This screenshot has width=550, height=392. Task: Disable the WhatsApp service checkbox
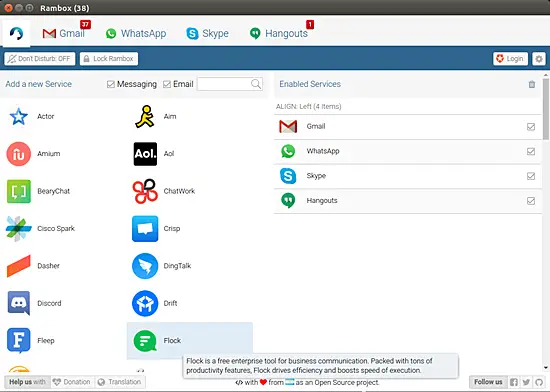click(531, 151)
